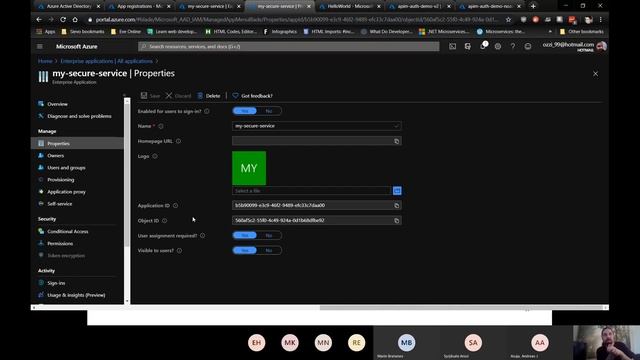
Task: Go back in browser history
Action: (39, 19)
